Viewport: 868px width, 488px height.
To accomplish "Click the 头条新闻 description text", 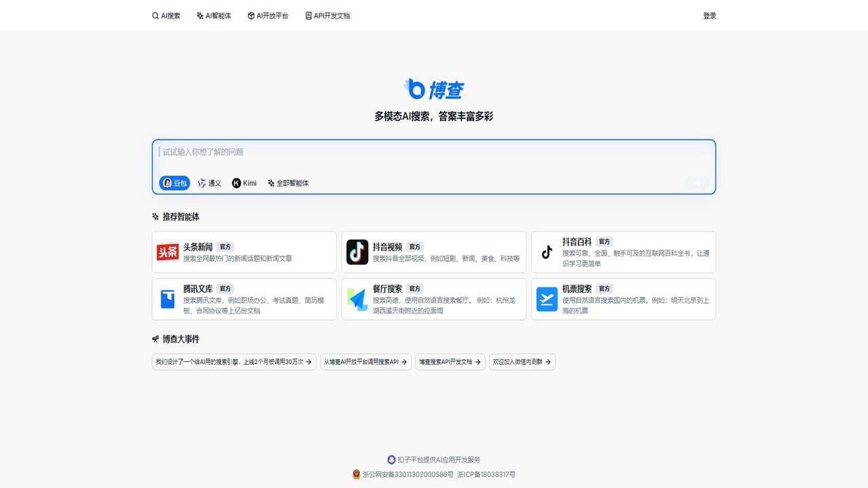I will [x=237, y=258].
